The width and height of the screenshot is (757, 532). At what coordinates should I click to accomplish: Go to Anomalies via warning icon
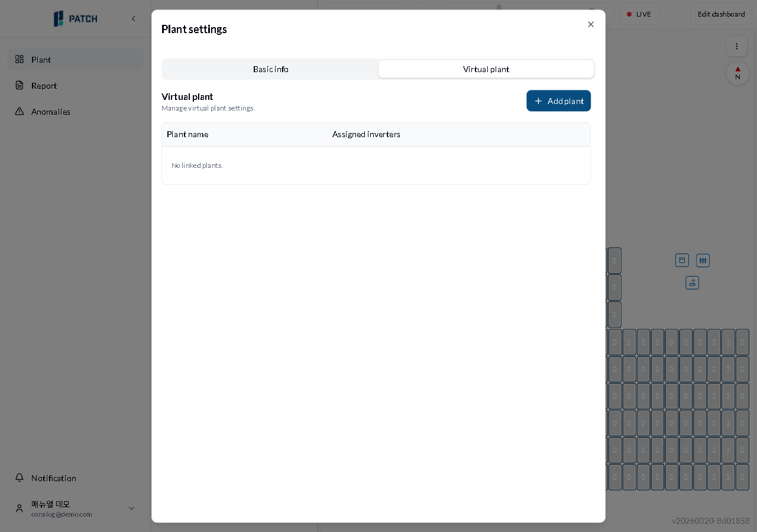pos(20,112)
